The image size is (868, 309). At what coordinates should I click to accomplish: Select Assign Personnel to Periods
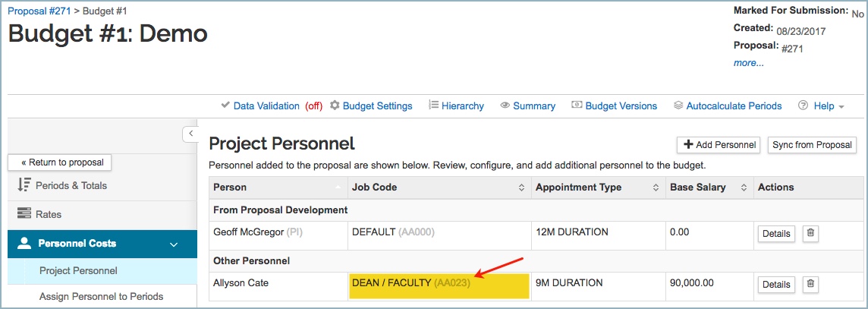click(x=101, y=297)
